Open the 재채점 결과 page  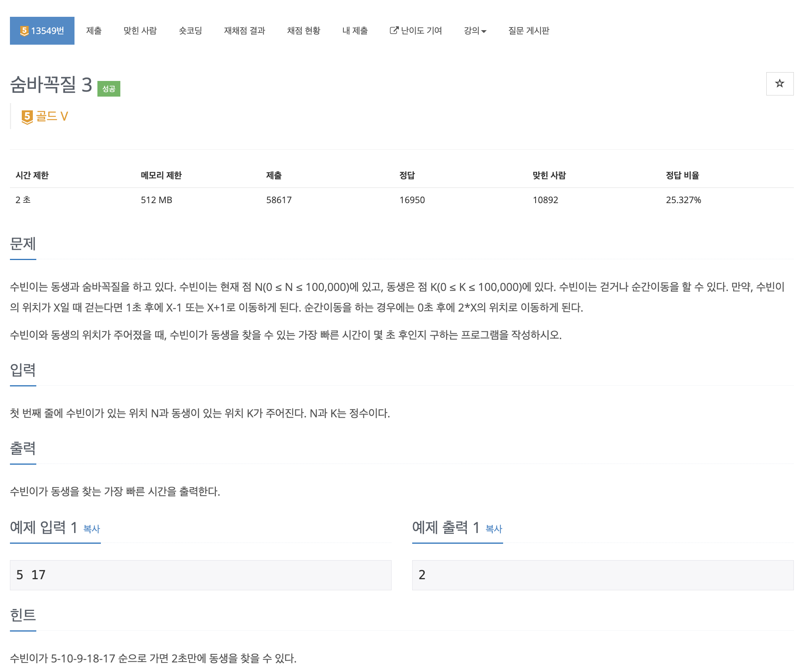(245, 31)
